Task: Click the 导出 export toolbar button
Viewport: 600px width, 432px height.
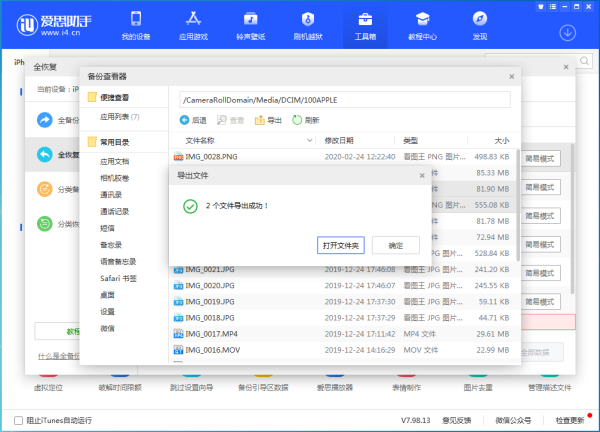Action: [x=267, y=120]
